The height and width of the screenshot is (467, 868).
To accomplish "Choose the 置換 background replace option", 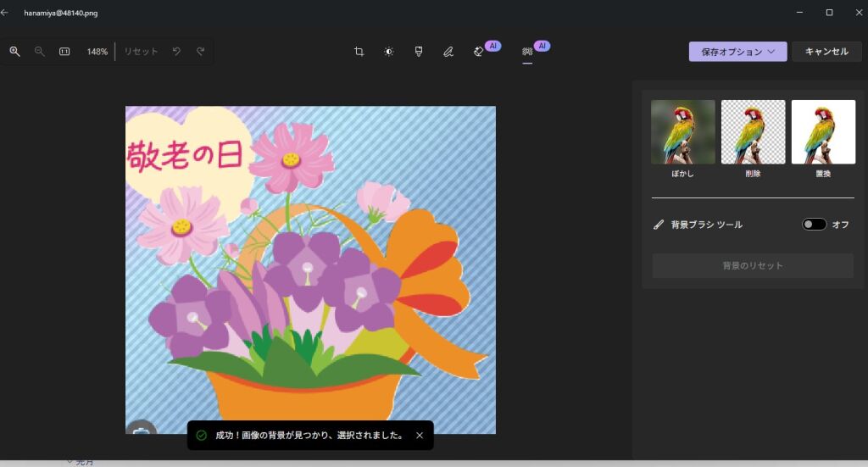I will pyautogui.click(x=823, y=132).
